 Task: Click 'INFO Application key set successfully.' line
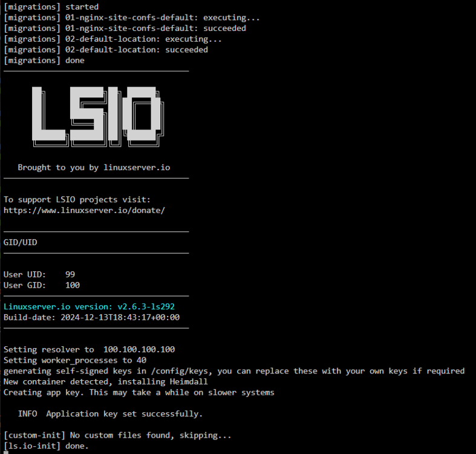110,414
